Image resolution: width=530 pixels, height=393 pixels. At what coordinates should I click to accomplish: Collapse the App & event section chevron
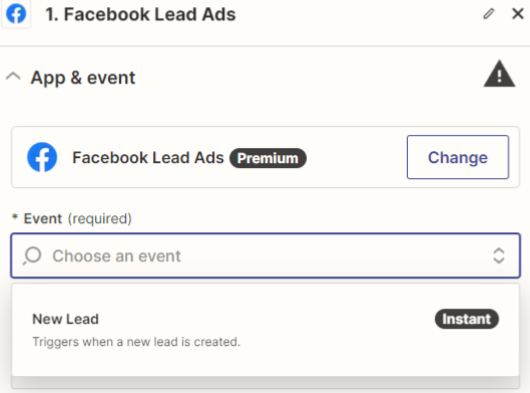(13, 77)
